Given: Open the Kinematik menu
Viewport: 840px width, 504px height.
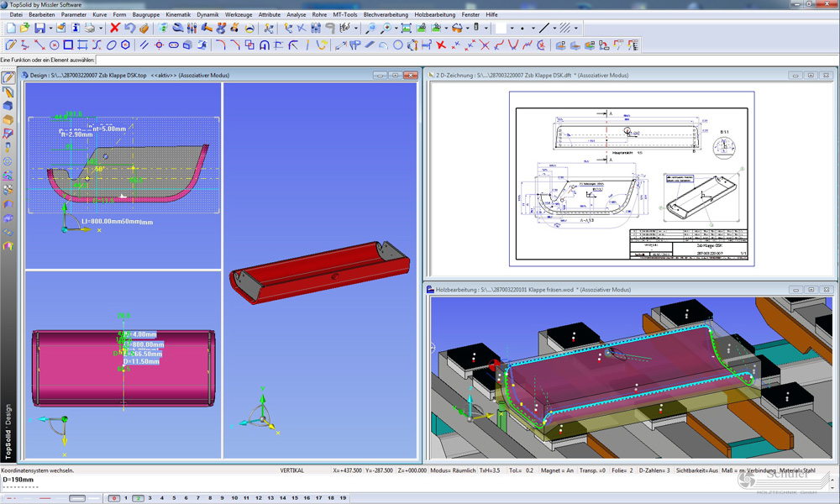Looking at the screenshot, I should 178,14.
